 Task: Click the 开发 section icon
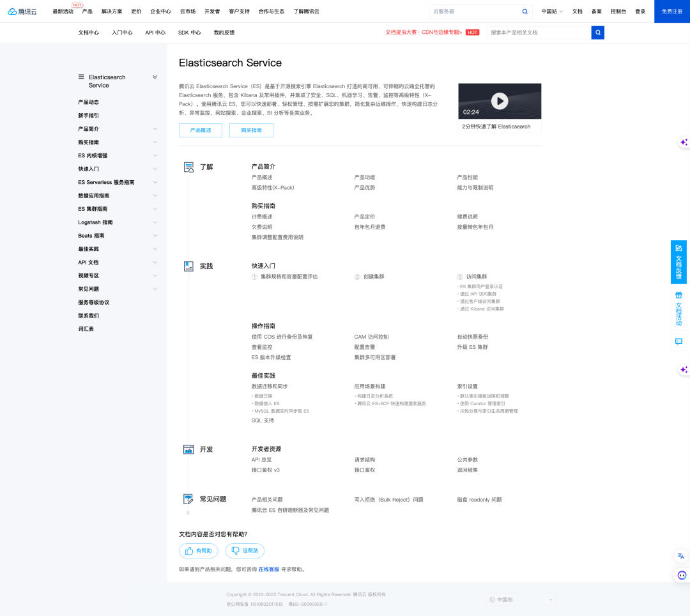(x=188, y=449)
